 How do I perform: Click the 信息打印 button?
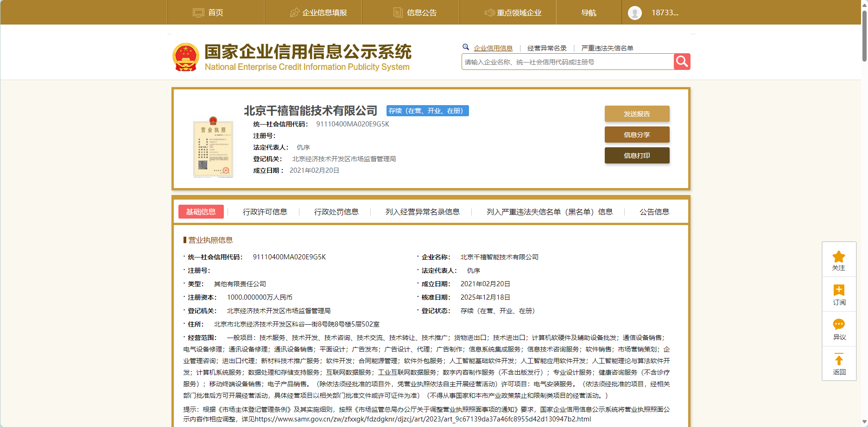pyautogui.click(x=637, y=156)
